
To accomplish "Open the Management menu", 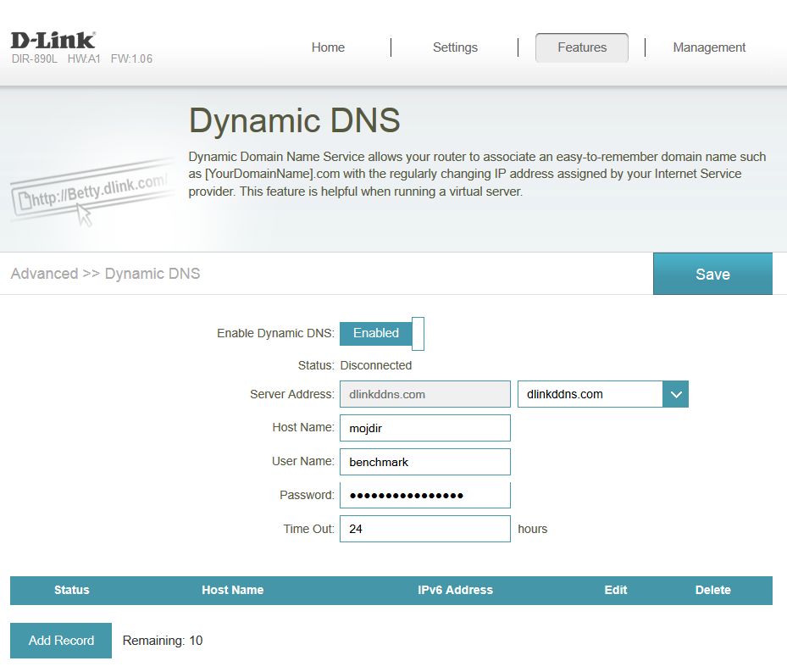I will (709, 47).
